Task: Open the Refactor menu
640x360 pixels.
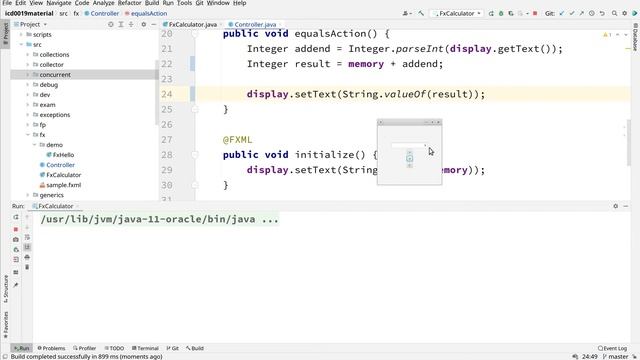Action: coord(129,3)
